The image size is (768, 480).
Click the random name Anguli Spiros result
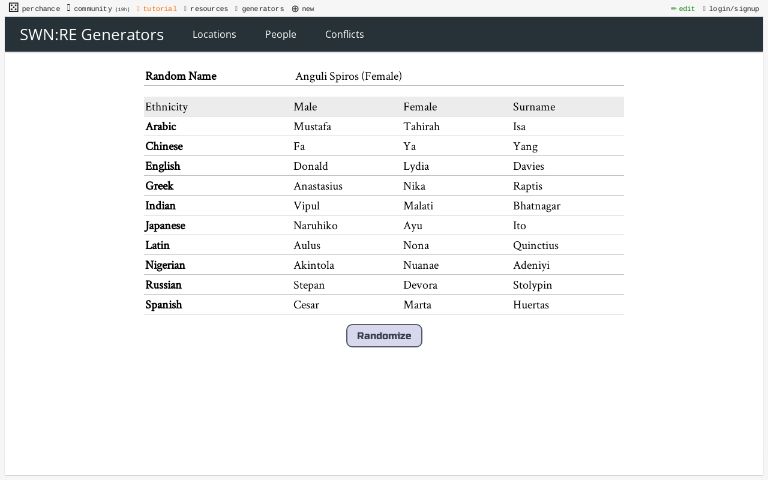348,77
